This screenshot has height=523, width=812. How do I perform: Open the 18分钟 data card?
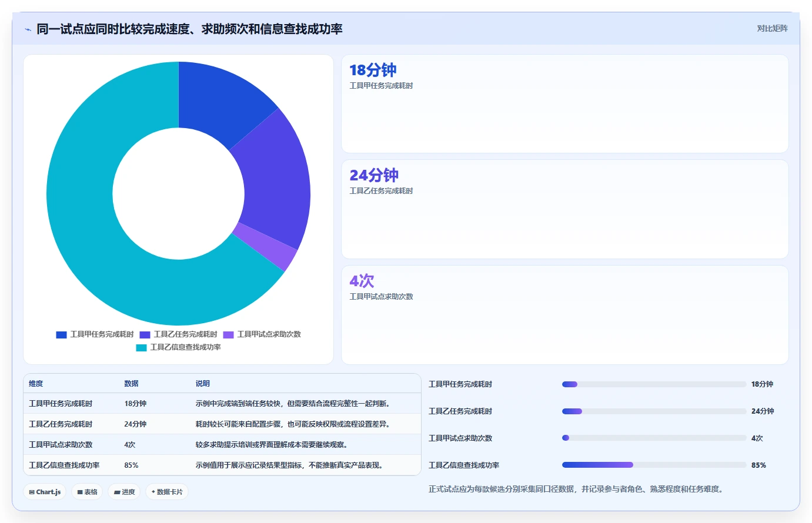click(x=564, y=103)
